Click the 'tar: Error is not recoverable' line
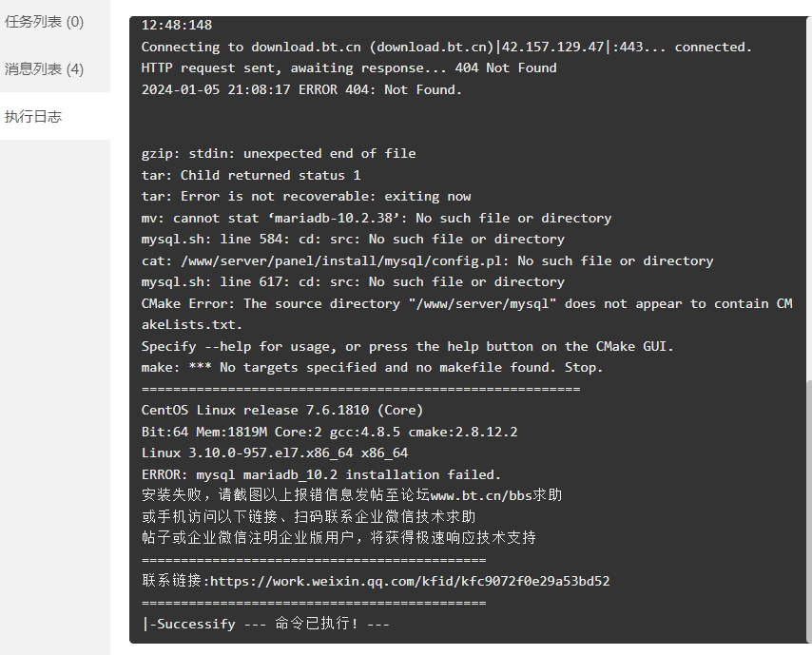812x655 pixels. [x=306, y=196]
